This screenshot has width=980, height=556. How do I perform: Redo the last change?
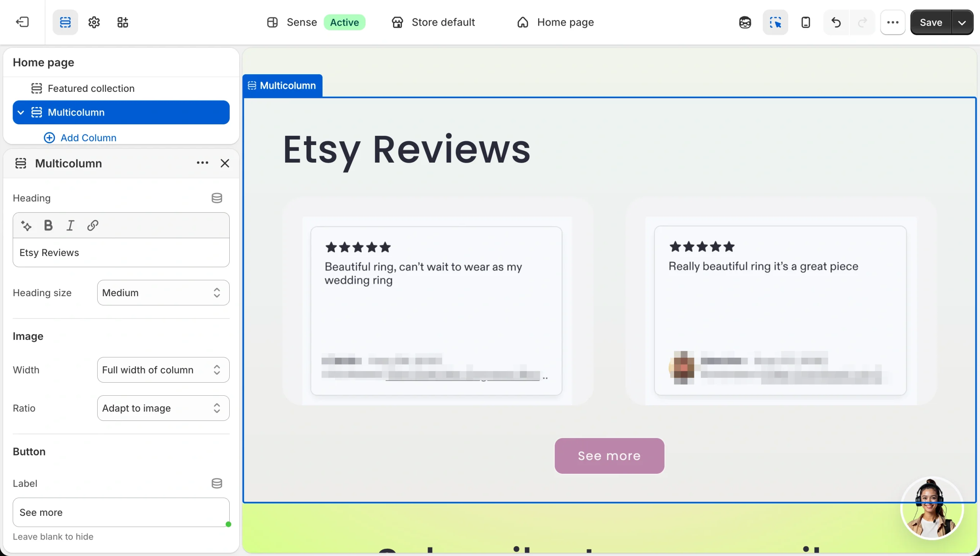[862, 22]
